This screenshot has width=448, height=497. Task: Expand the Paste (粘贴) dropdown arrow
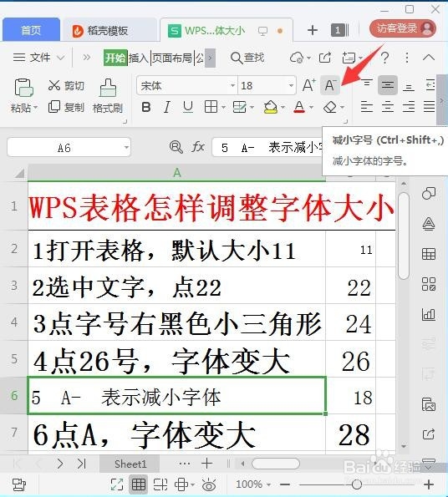pos(35,108)
